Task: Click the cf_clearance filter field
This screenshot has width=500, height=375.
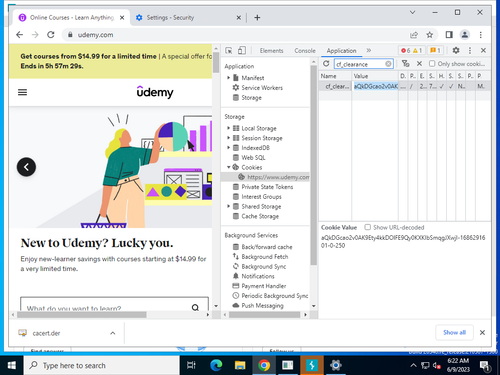Action: click(x=361, y=64)
